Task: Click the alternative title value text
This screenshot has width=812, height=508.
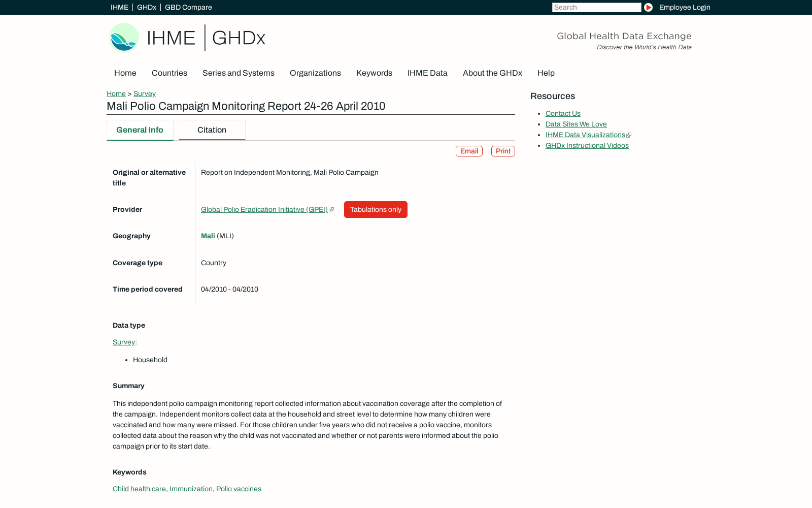Action: click(x=290, y=173)
